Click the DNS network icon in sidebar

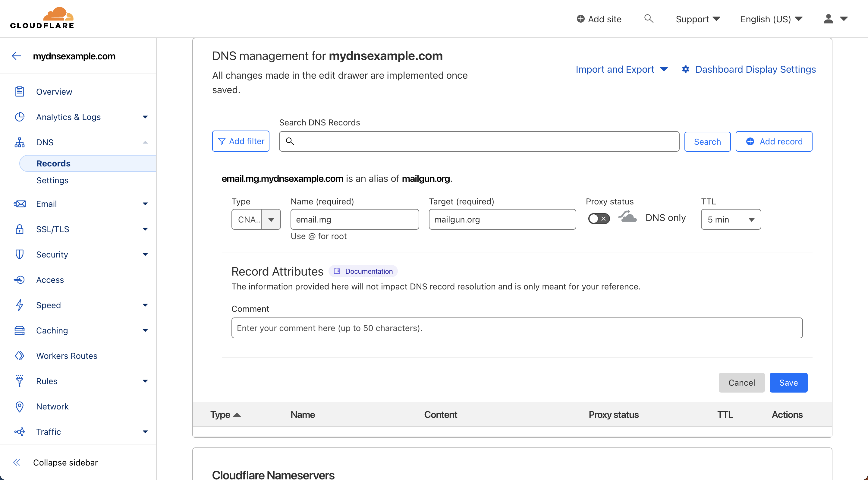point(20,142)
